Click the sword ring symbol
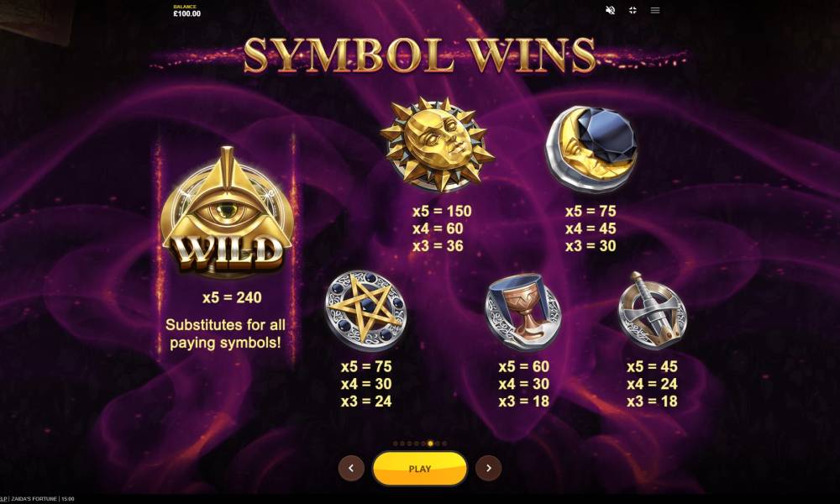Viewport: 840px width, 504px height. (652, 311)
